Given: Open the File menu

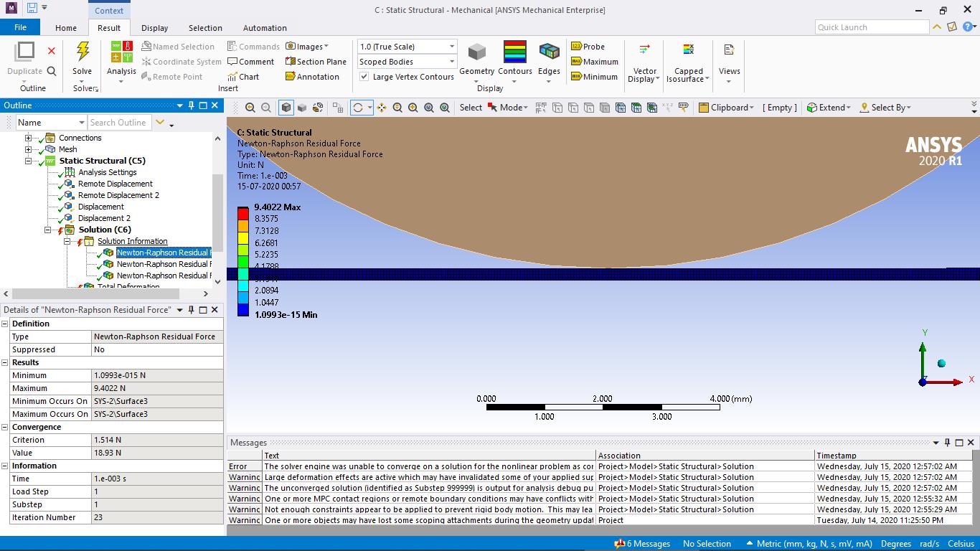Looking at the screenshot, I should point(20,27).
